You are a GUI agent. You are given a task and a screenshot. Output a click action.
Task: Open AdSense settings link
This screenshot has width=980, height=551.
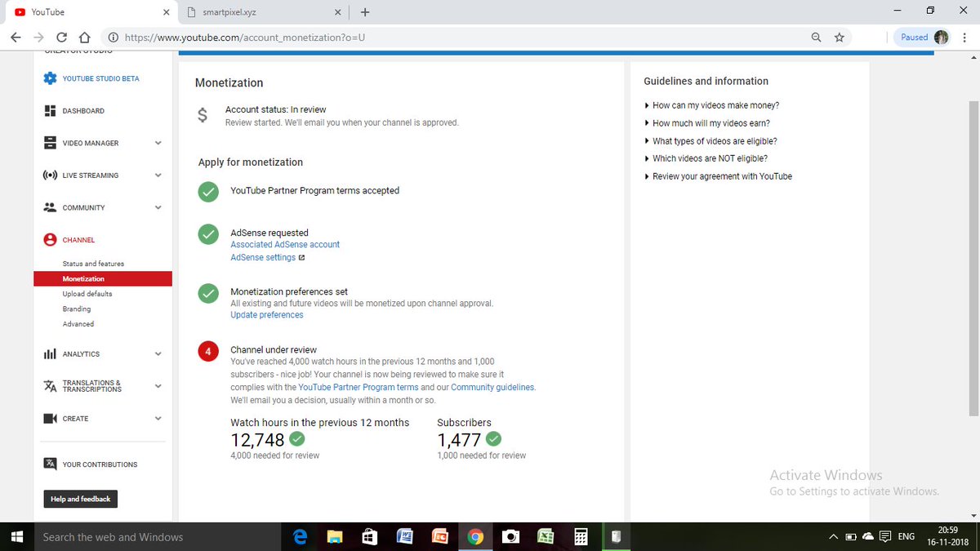click(x=263, y=258)
